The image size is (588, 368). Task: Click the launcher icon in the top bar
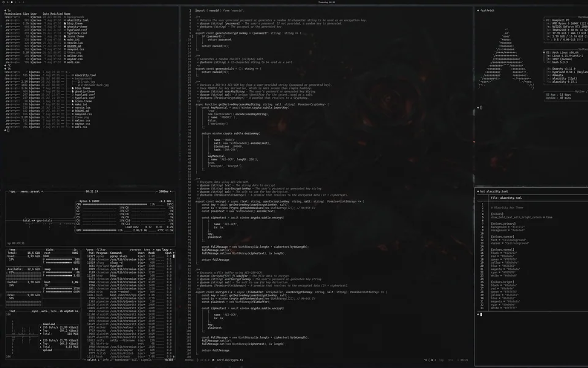pyautogui.click(x=4, y=2)
